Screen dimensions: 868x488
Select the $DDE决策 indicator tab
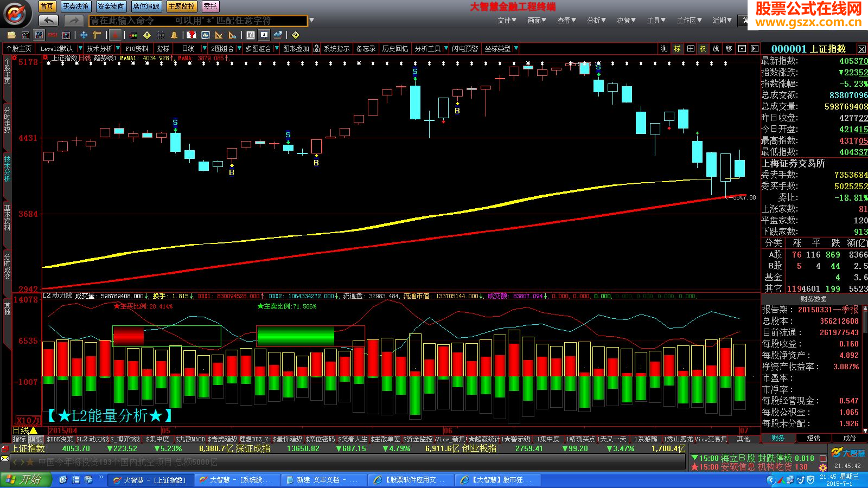tap(60, 439)
